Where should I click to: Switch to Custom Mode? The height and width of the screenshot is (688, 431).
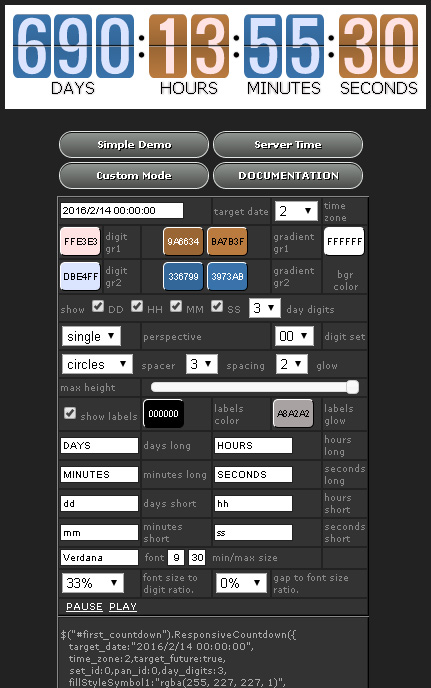coord(134,176)
